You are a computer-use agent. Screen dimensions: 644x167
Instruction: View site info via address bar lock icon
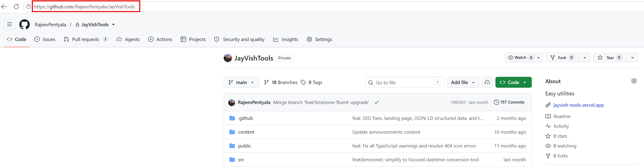click(28, 7)
